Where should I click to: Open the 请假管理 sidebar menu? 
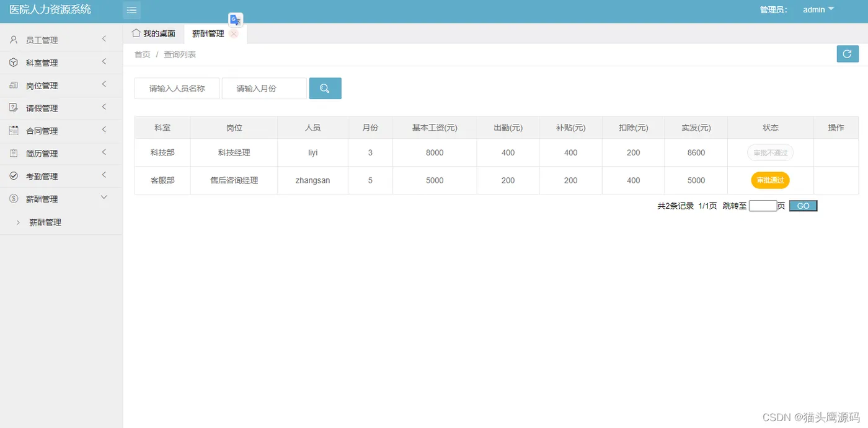[61, 108]
